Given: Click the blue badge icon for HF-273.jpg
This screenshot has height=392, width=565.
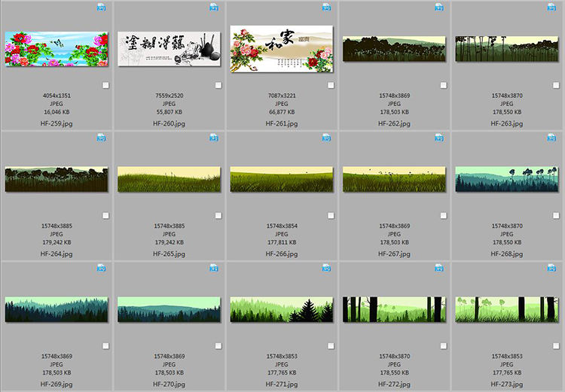Looking at the screenshot, I should coord(551,267).
